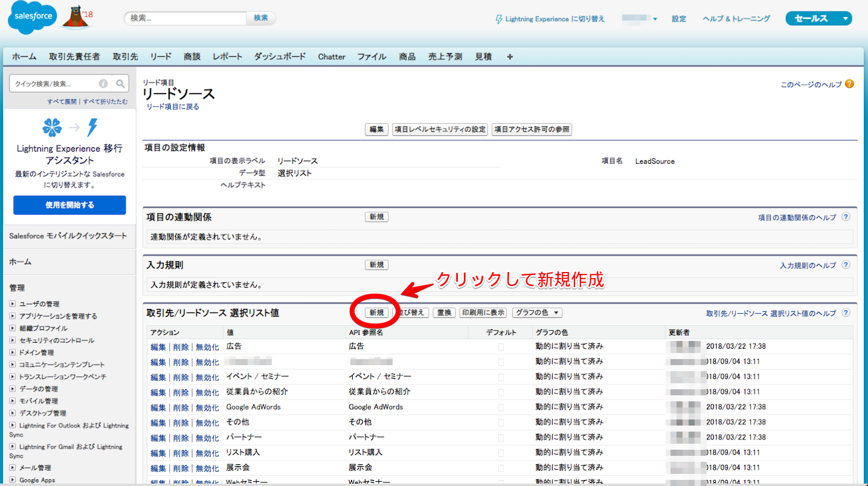Click the 置換 button
Screen dimensions: 868x486
[445, 313]
